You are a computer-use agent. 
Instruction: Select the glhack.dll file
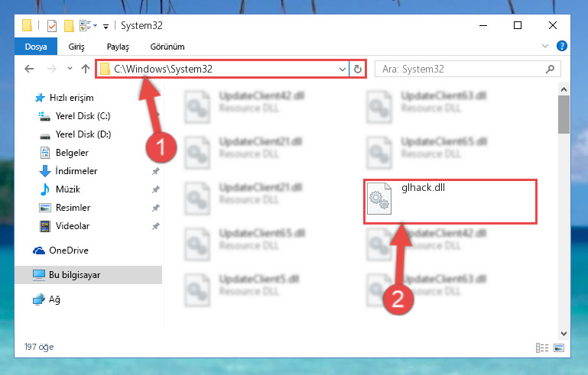[x=450, y=202]
